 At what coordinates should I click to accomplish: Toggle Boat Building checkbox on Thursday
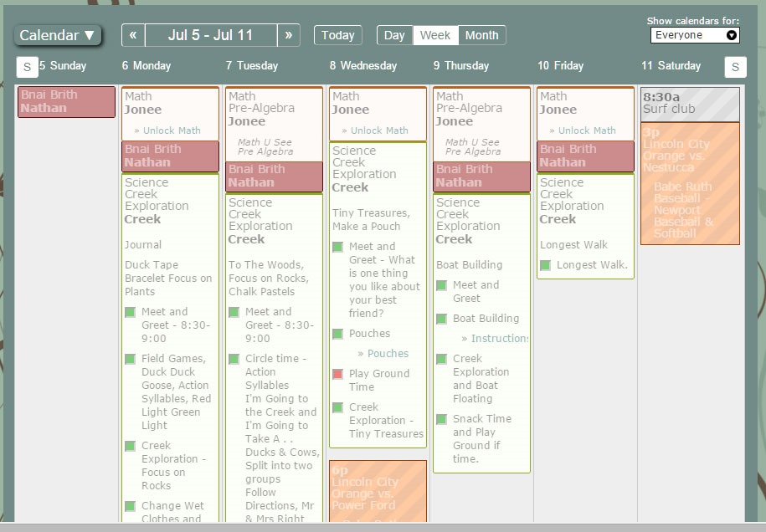click(441, 319)
